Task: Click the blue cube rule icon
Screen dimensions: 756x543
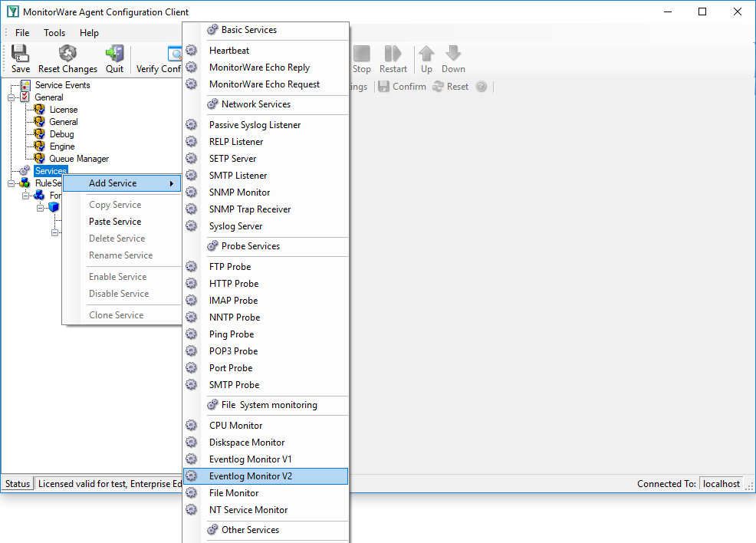Action: pyautogui.click(x=54, y=207)
